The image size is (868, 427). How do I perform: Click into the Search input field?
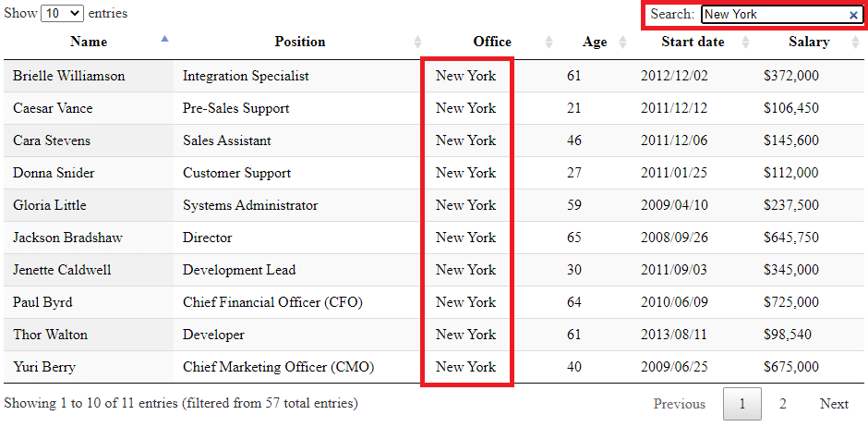(x=774, y=15)
